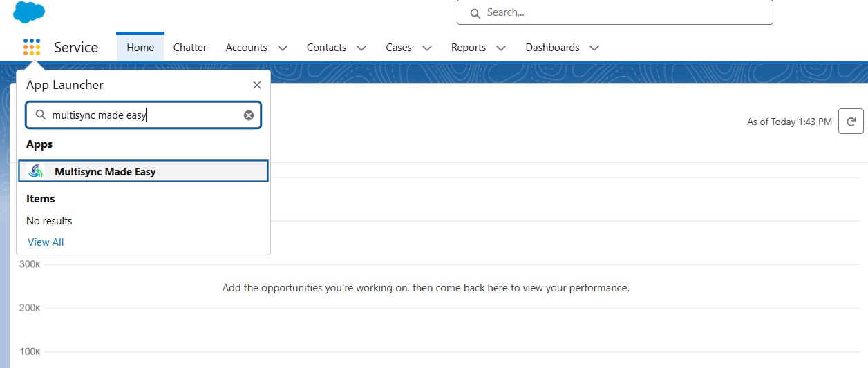Switch to the Home tab

(x=140, y=48)
